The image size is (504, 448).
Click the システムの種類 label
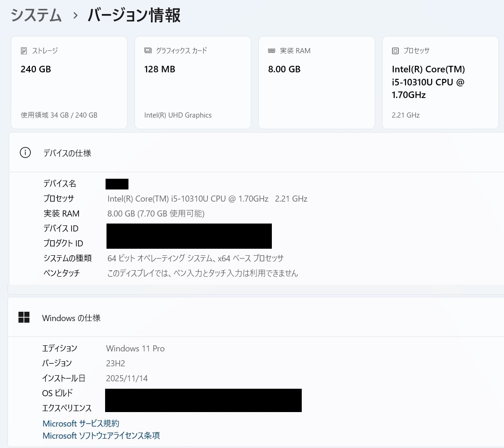point(68,258)
